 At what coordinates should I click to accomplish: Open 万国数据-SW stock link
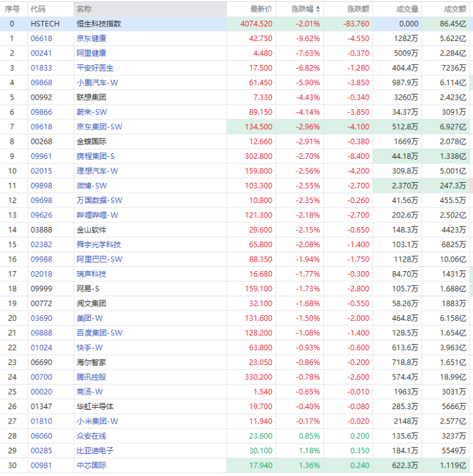pos(99,200)
